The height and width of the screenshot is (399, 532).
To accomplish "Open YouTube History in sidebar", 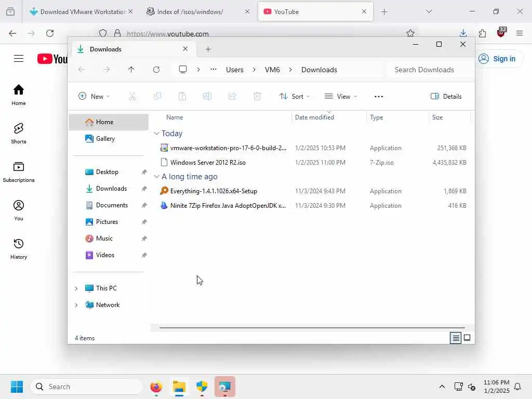I will pyautogui.click(x=19, y=249).
